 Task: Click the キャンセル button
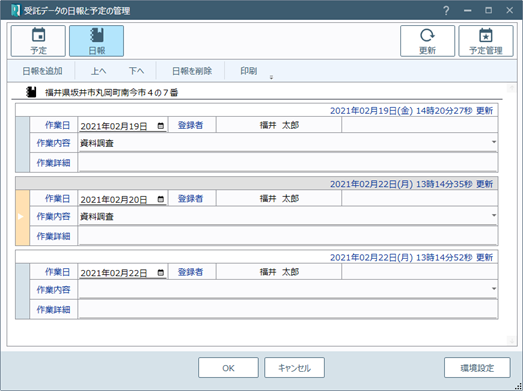click(294, 368)
